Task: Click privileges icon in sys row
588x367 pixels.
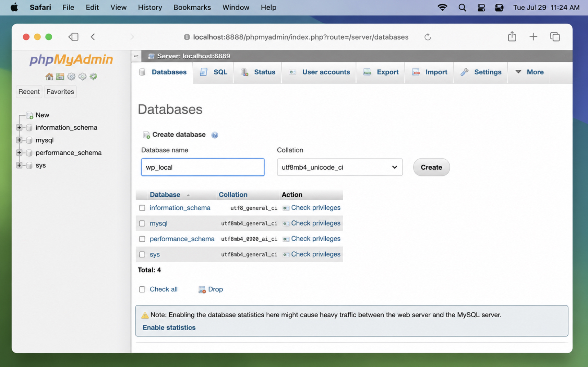Action: point(286,254)
